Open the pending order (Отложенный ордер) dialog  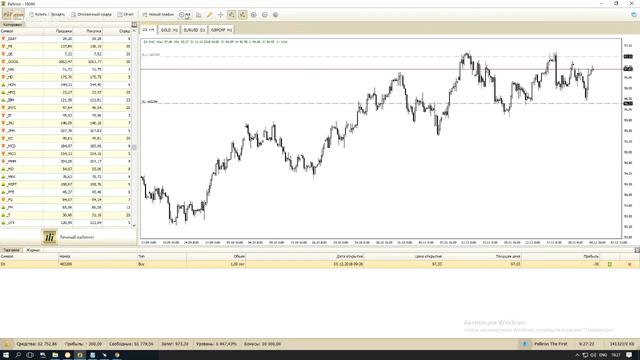(x=91, y=15)
